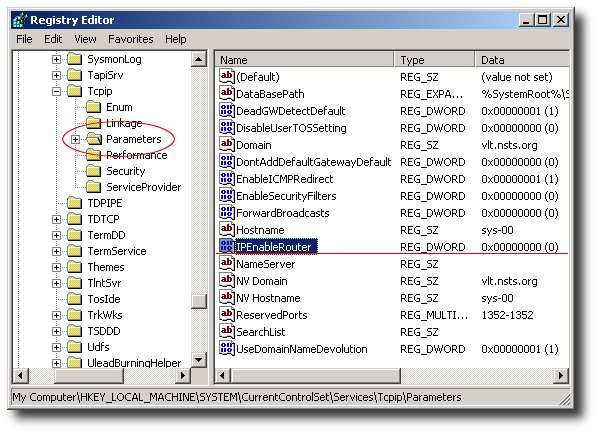Click the DisableUserTOSSetting DWORD icon

tap(227, 127)
